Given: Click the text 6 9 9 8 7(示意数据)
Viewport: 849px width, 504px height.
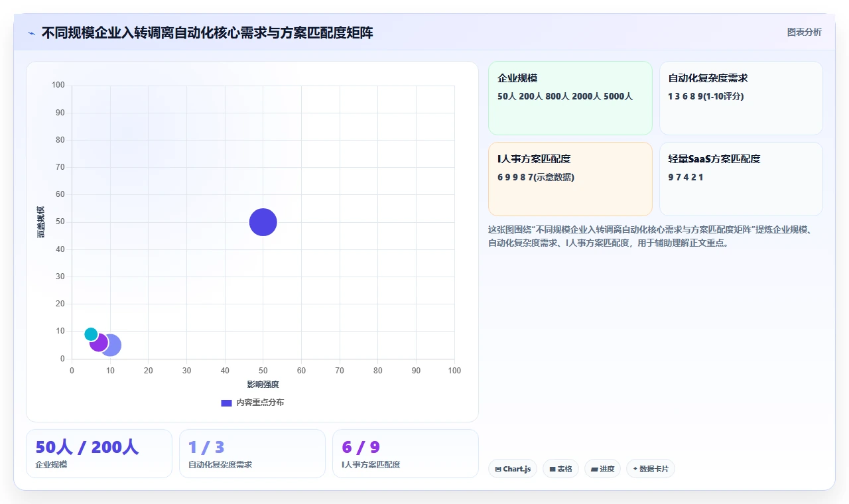Looking at the screenshot, I should (536, 177).
